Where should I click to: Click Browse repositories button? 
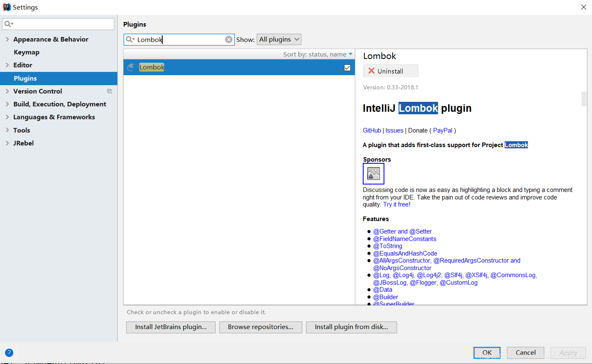(x=260, y=327)
